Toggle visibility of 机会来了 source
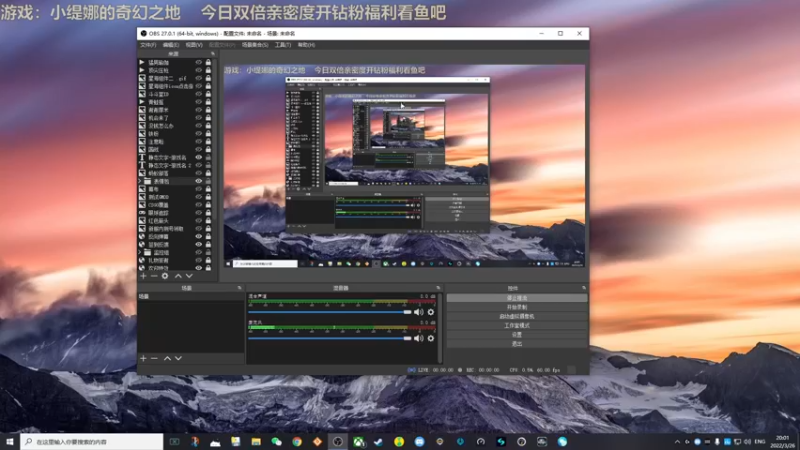This screenshot has width=800, height=450. [199, 118]
